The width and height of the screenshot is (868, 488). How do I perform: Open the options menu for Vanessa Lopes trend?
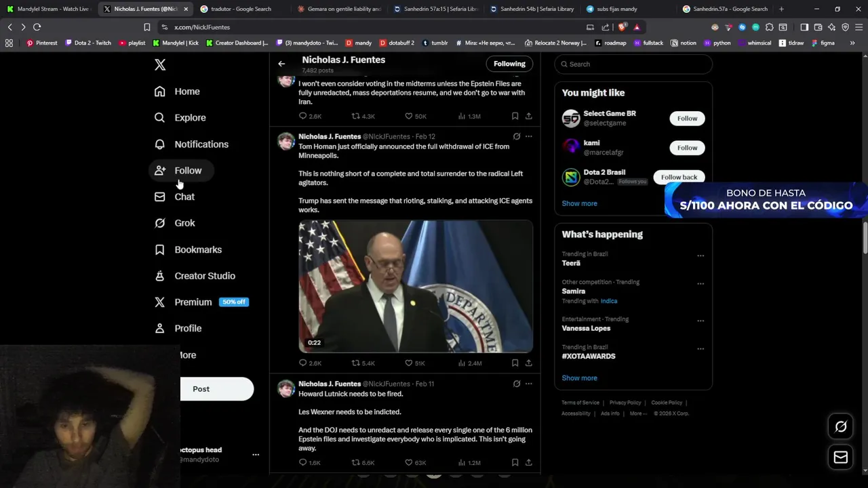coord(701,321)
